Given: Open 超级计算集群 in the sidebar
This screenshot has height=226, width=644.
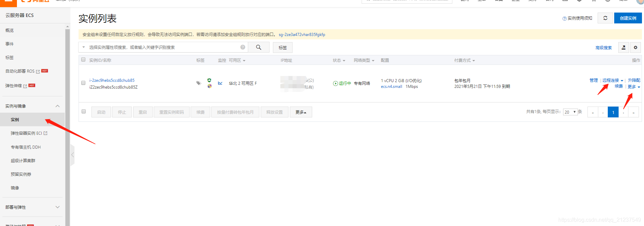Looking at the screenshot, I should (23, 161).
